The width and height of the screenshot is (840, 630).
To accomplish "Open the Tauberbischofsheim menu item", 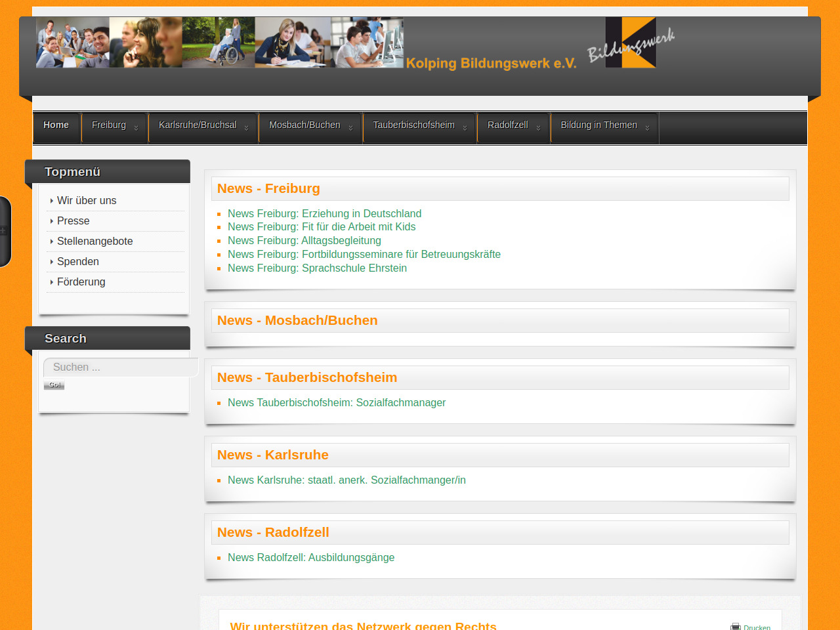I will [413, 125].
